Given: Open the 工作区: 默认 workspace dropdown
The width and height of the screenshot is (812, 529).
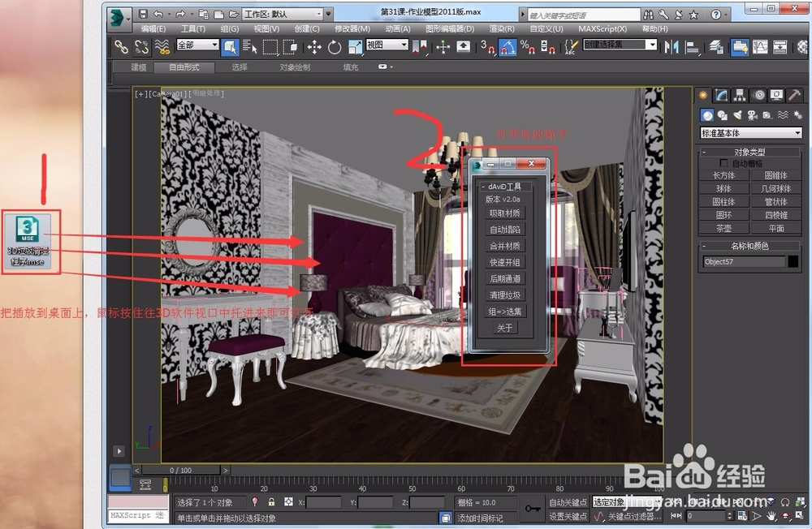Looking at the screenshot, I should pos(283,14).
